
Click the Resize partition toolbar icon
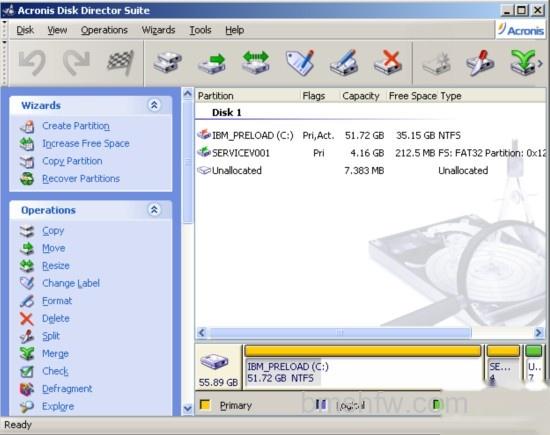point(256,62)
